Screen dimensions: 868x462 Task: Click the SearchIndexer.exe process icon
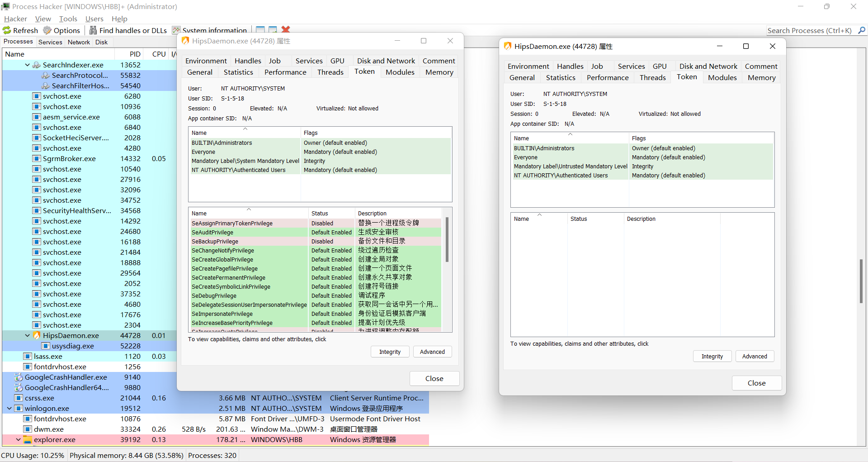pos(37,65)
